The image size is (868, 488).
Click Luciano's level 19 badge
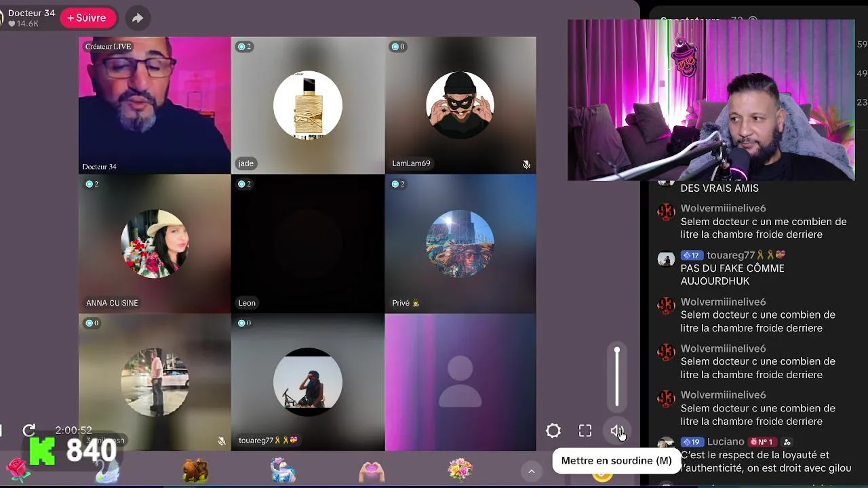tap(692, 442)
